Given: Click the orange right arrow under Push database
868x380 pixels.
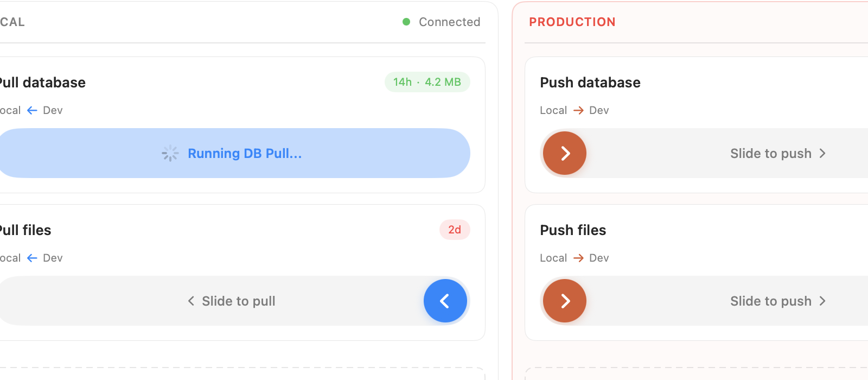Looking at the screenshot, I should tap(578, 110).
